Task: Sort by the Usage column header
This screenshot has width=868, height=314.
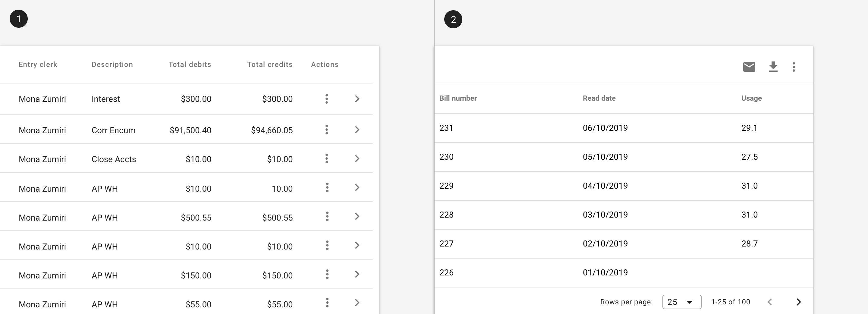Action: click(751, 98)
